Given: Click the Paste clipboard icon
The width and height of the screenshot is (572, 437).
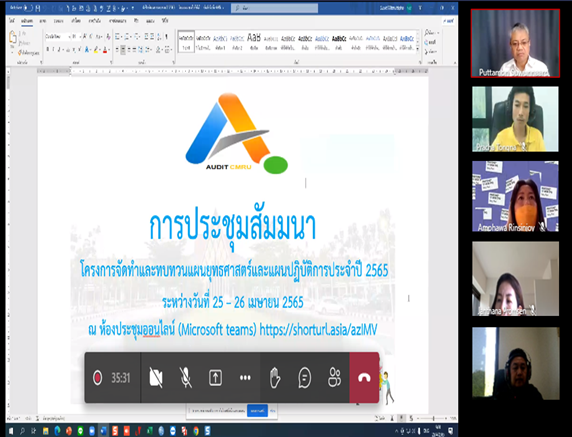Looking at the screenshot, I should coord(13,37).
